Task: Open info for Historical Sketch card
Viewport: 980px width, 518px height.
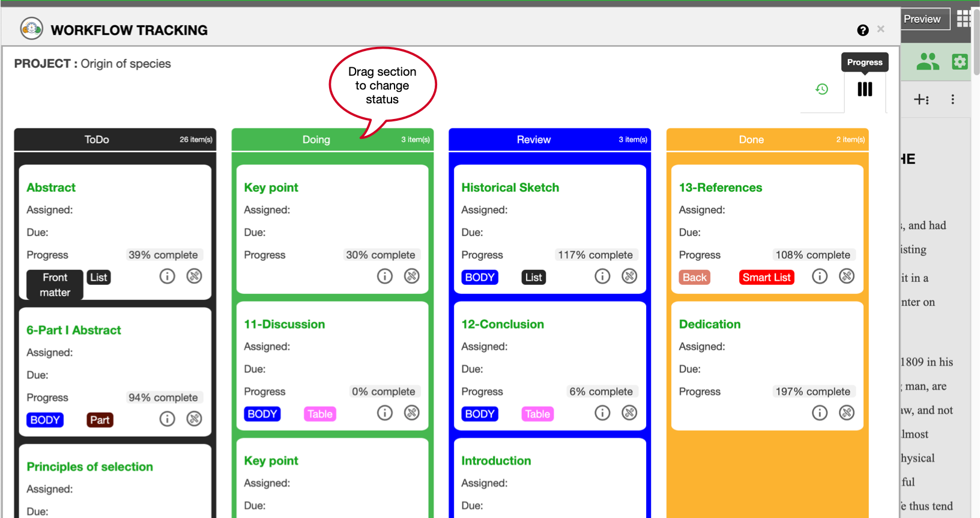Action: (x=602, y=276)
